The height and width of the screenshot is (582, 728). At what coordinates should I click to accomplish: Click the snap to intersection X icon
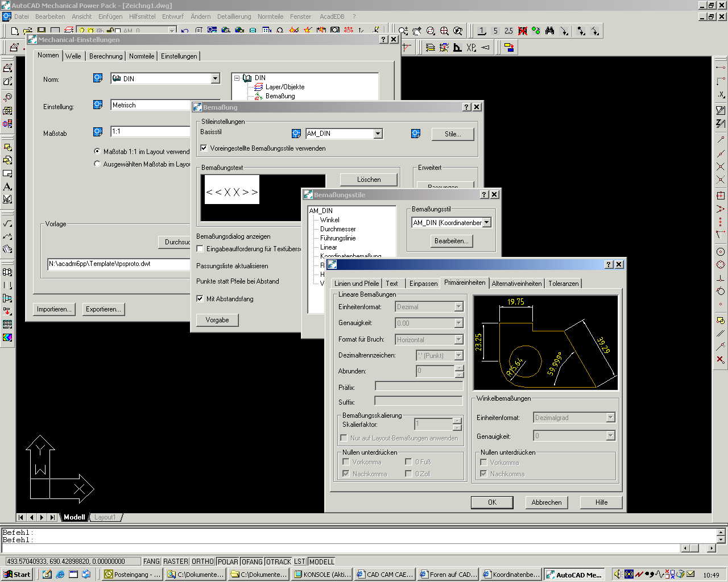click(721, 167)
